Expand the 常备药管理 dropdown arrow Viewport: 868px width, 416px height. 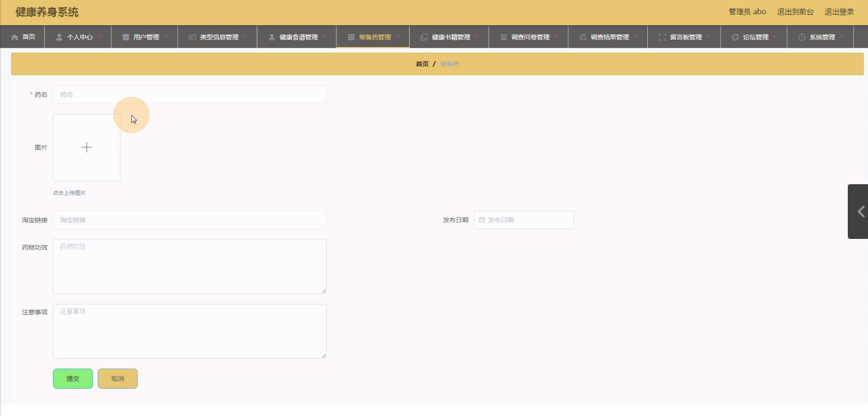click(x=398, y=37)
